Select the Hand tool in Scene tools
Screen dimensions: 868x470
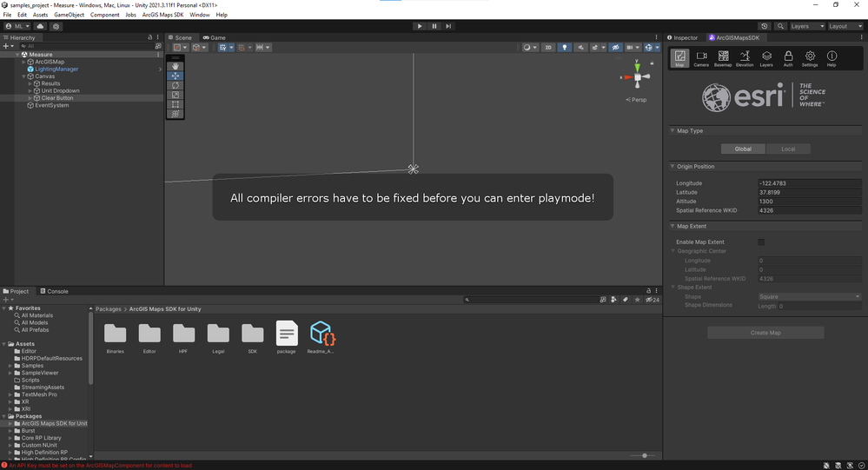pyautogui.click(x=176, y=66)
